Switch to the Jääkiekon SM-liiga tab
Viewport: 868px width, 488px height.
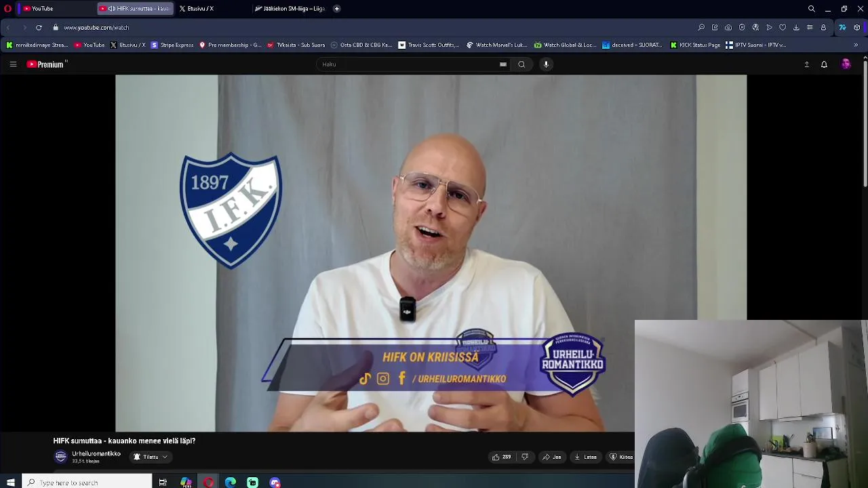tap(290, 9)
